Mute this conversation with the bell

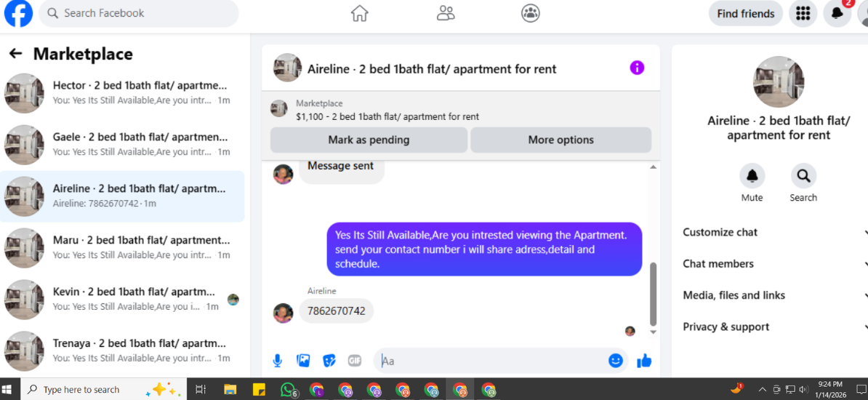coord(752,176)
